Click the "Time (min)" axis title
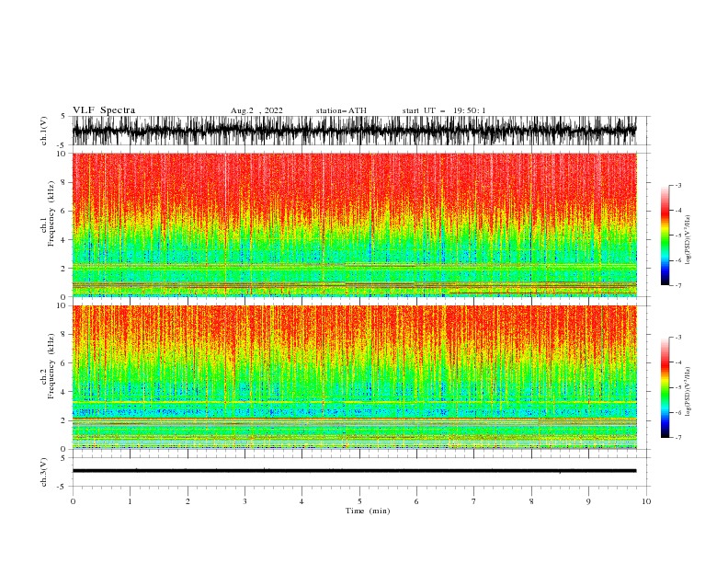 click(368, 511)
